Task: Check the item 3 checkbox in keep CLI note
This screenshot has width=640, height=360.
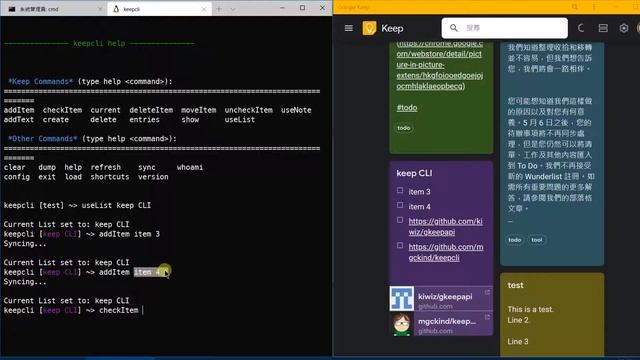Action: (x=400, y=190)
